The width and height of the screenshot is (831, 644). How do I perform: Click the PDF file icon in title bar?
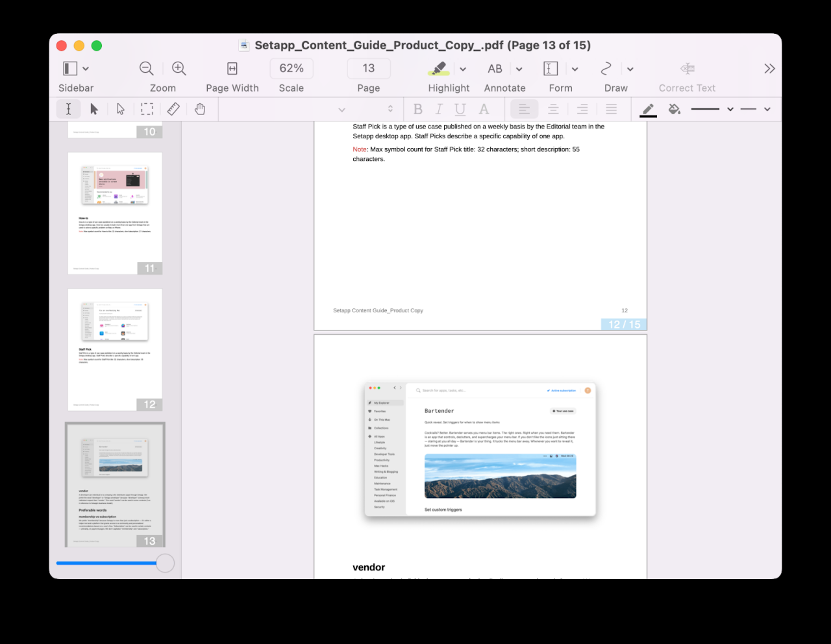244,45
